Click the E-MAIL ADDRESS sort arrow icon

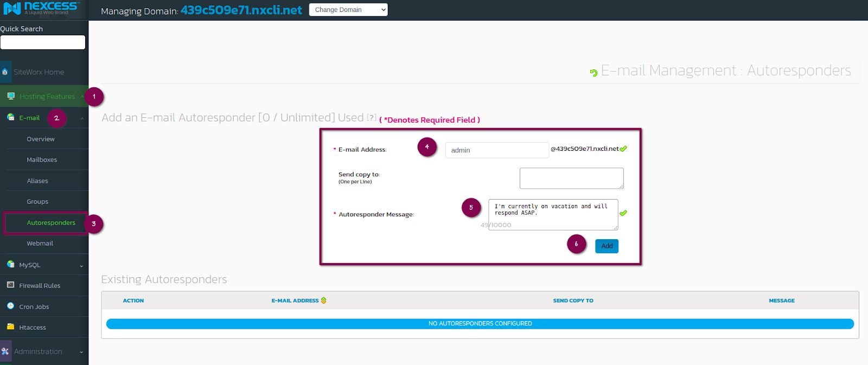click(324, 300)
